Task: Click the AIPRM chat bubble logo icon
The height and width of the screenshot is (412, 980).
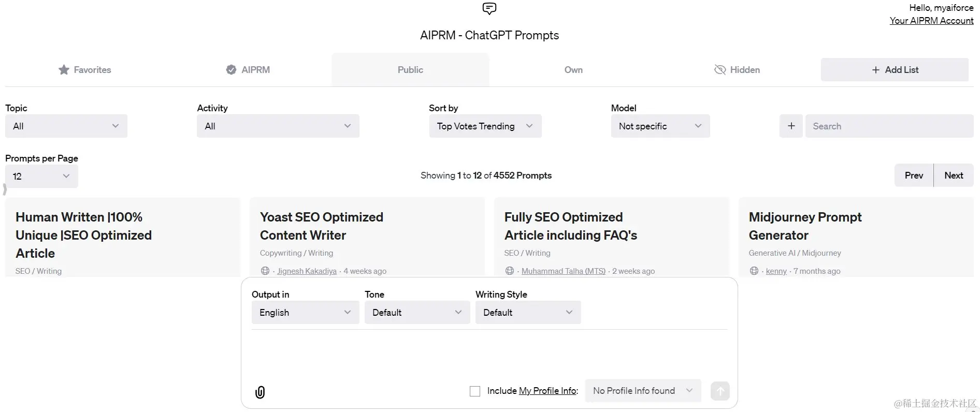Action: tap(489, 8)
